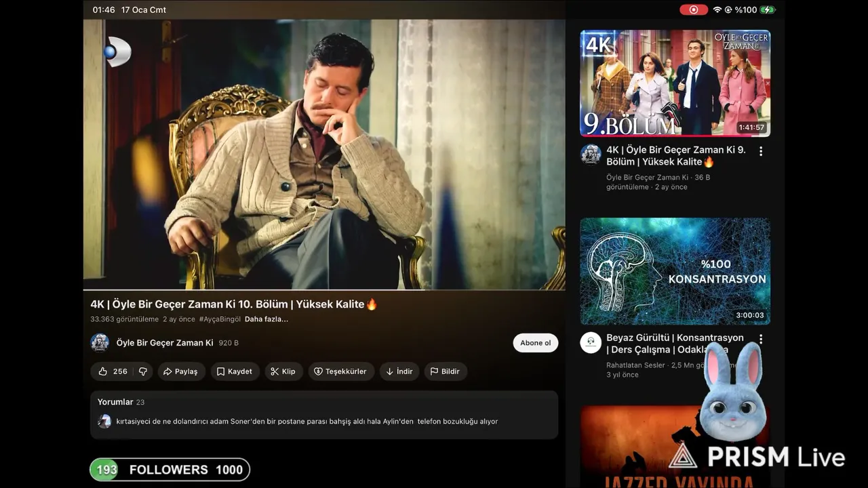The height and width of the screenshot is (488, 868).
Task: Open the %100 Konsantrasyon video thumbnail
Action: [675, 271]
